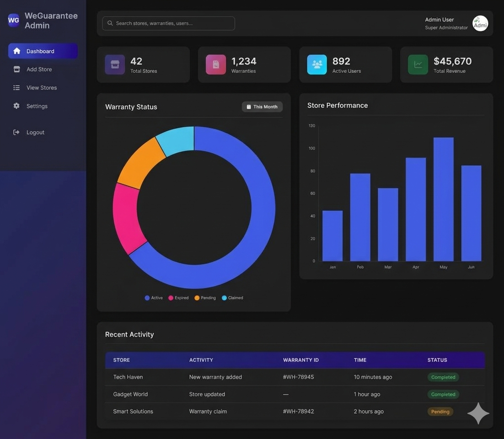Click the 10 minutes ago time cell
Viewport: 504px width, 439px height.
click(x=373, y=377)
